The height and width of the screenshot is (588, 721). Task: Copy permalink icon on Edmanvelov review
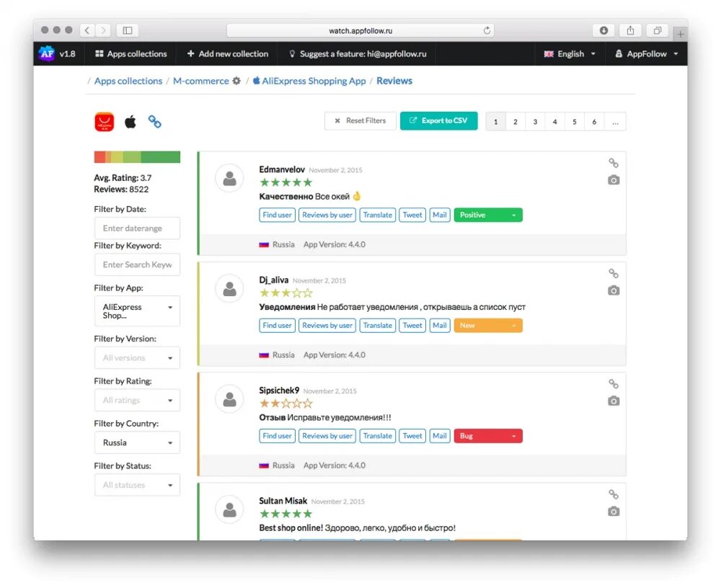614,163
